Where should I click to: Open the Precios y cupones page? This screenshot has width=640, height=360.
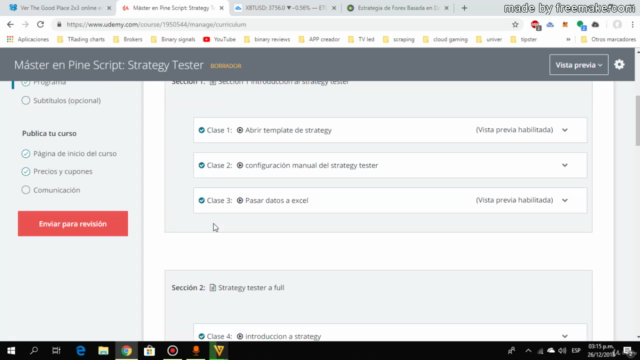pos(63,171)
